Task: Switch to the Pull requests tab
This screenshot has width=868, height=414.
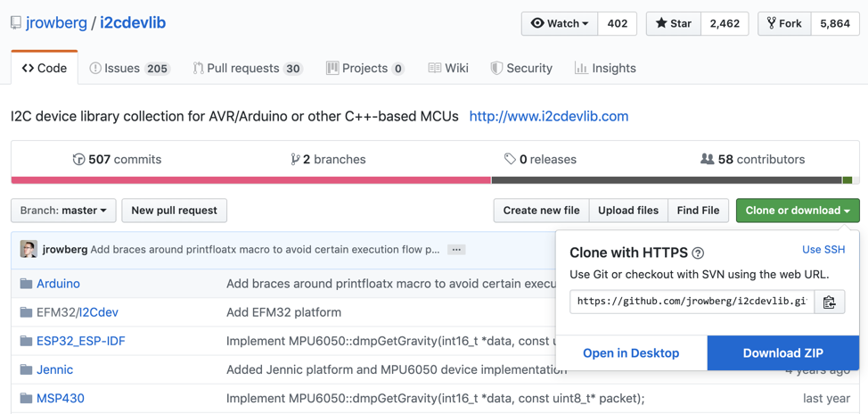Action: coord(248,68)
